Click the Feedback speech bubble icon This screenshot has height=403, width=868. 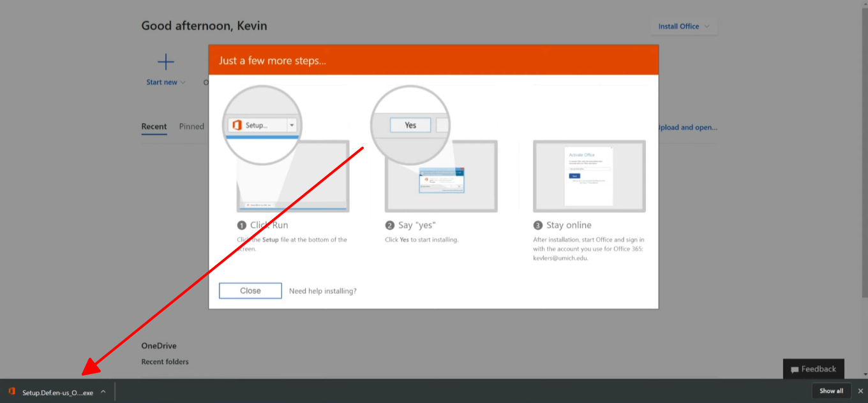795,370
